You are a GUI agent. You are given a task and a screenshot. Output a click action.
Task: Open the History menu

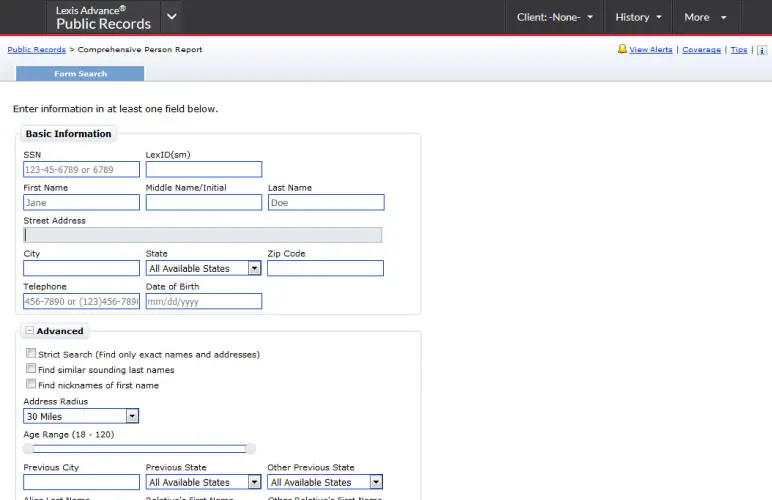coord(639,17)
